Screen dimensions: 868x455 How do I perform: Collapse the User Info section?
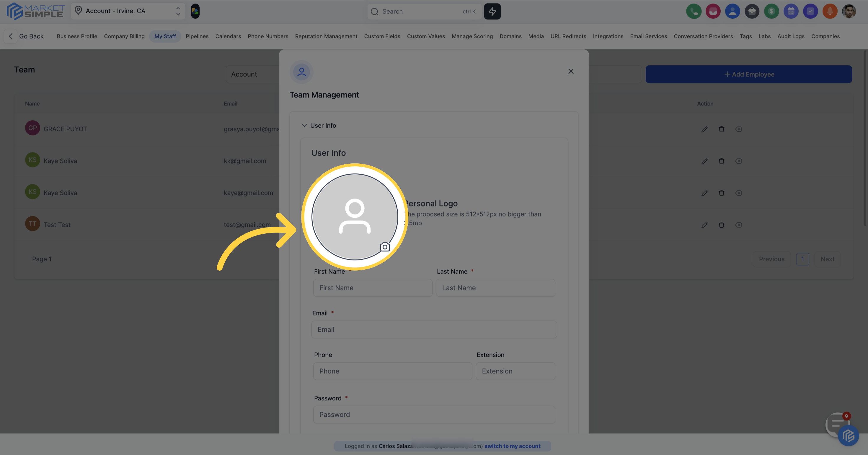[x=304, y=125]
